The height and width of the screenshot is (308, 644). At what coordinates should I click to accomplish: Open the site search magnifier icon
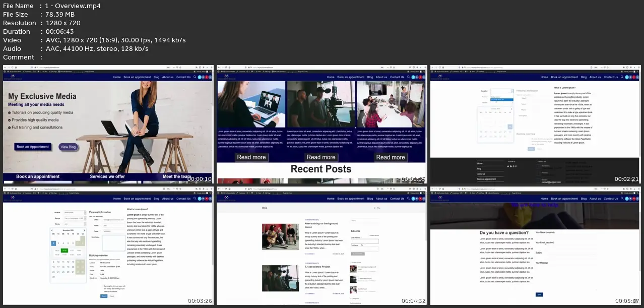pos(195,77)
